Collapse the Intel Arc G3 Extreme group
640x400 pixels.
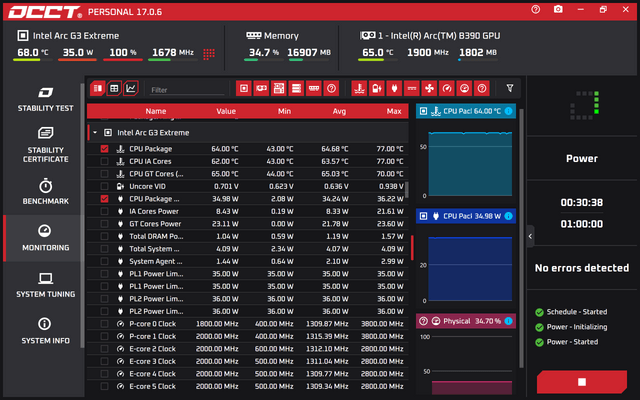(x=95, y=133)
